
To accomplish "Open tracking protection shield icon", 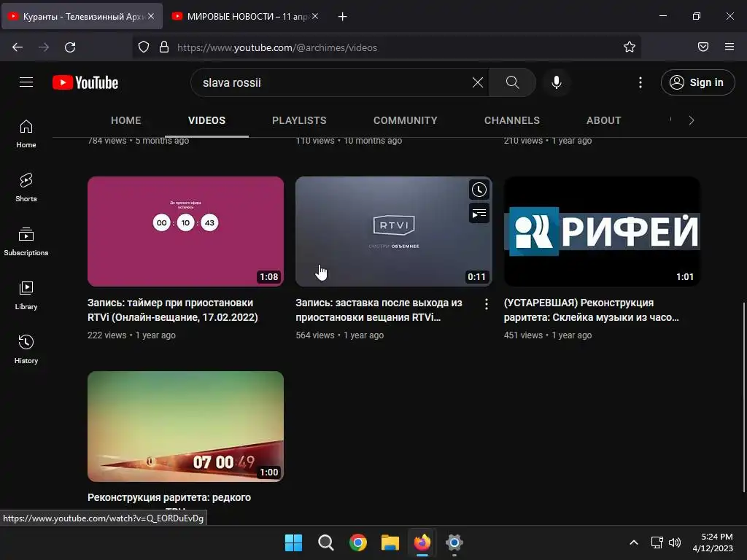I will [144, 47].
